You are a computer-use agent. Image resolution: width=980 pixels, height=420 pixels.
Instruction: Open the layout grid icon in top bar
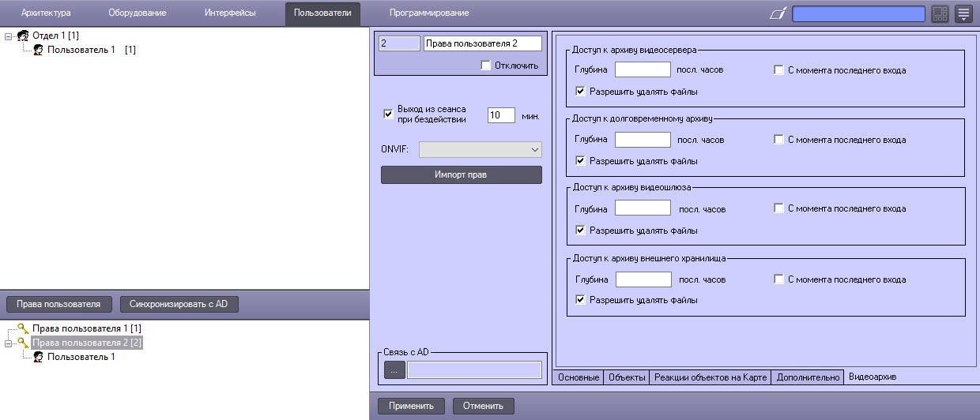click(940, 13)
